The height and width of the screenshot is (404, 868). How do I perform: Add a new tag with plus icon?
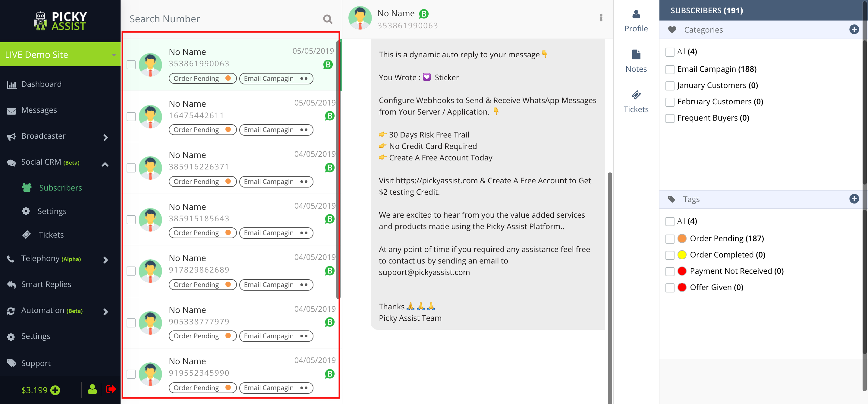click(x=854, y=199)
